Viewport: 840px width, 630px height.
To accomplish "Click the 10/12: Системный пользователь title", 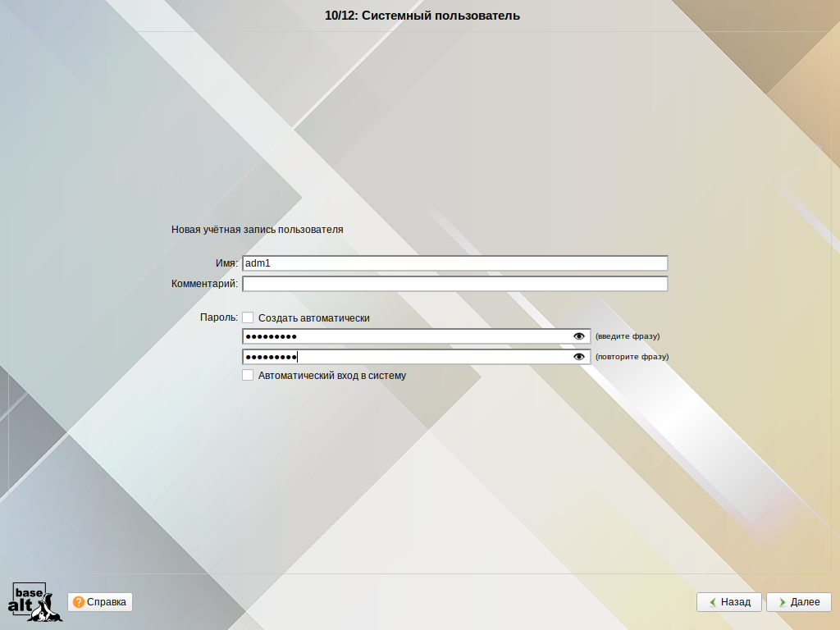I will pos(422,16).
